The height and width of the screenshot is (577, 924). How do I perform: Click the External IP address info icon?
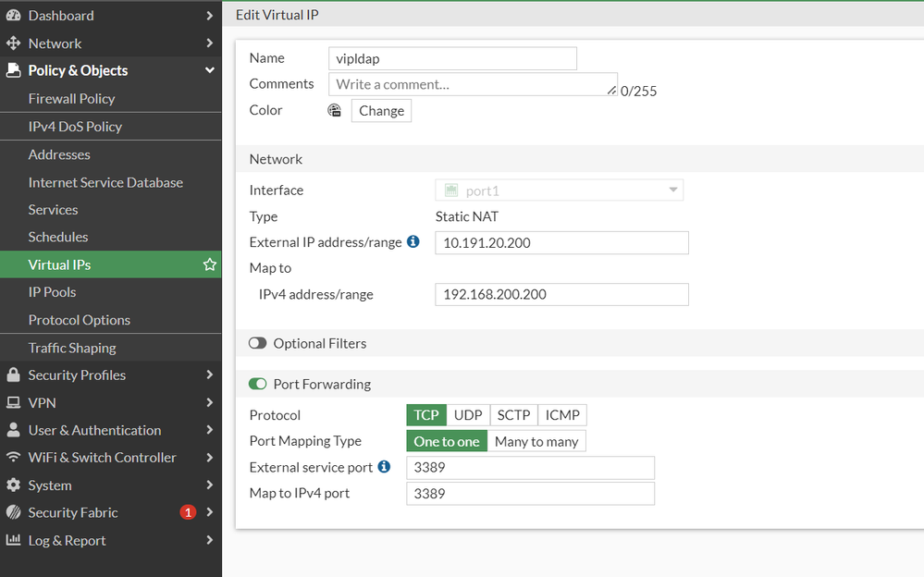[x=413, y=242]
